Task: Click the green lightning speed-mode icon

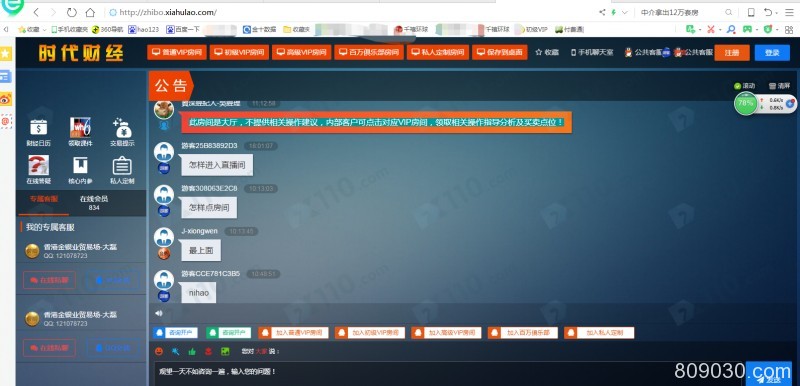Action: (614, 12)
